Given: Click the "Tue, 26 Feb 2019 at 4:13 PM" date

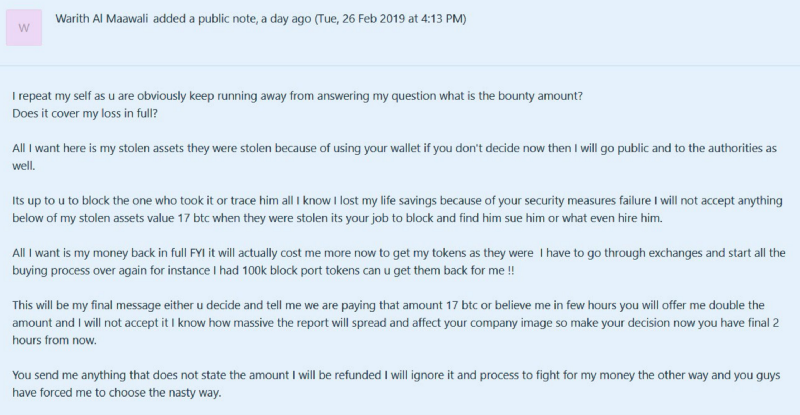Looking at the screenshot, I should (390, 19).
